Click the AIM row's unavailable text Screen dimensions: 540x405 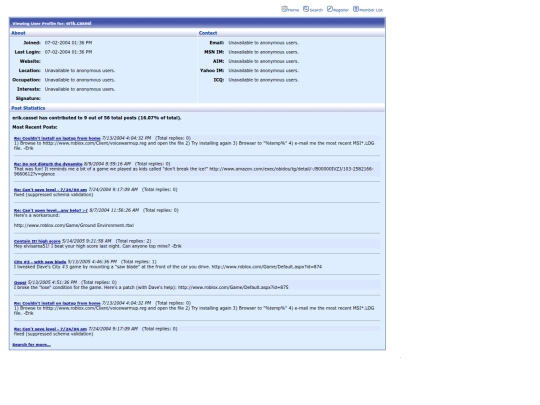(263, 61)
